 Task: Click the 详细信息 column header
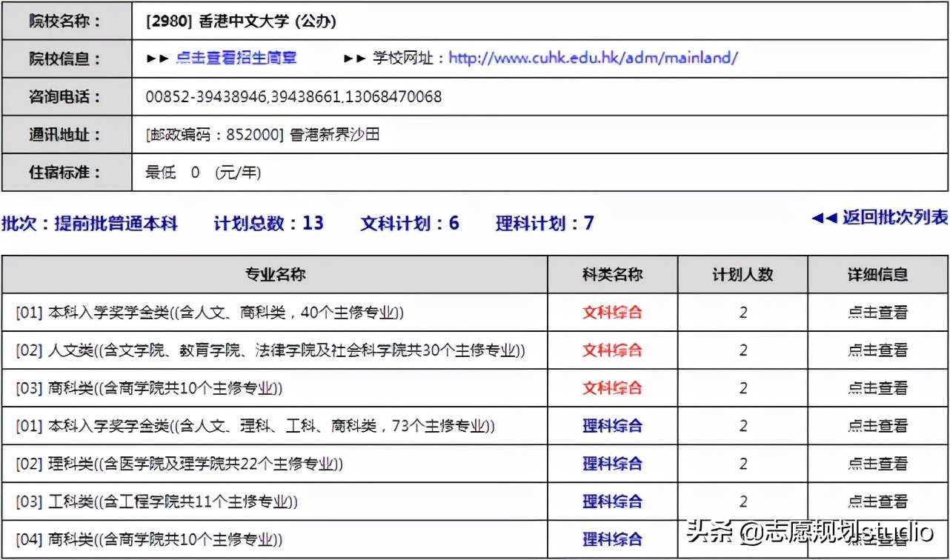tap(878, 274)
